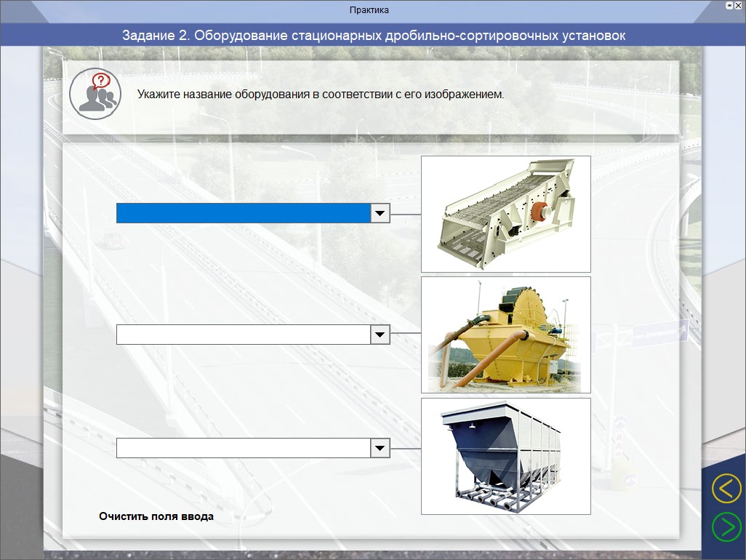Select the gray hopper classifier equipment image
746x560 pixels.
pos(506,456)
